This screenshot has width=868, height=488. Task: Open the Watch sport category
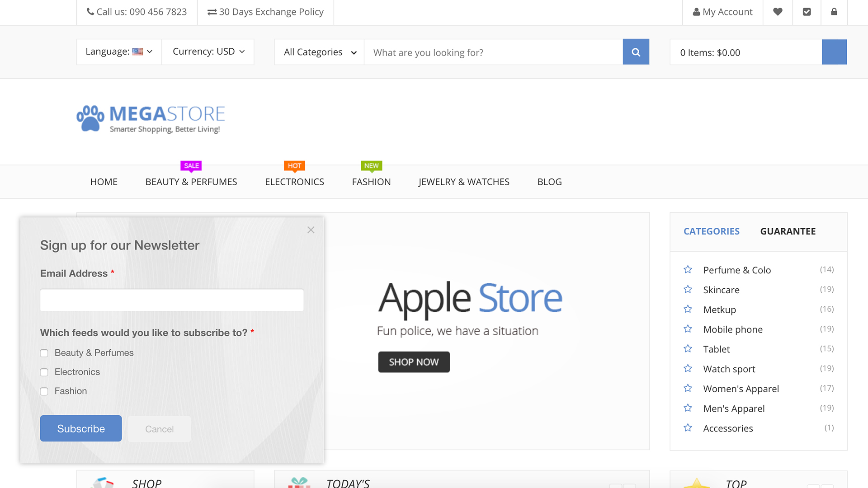pyautogui.click(x=729, y=369)
